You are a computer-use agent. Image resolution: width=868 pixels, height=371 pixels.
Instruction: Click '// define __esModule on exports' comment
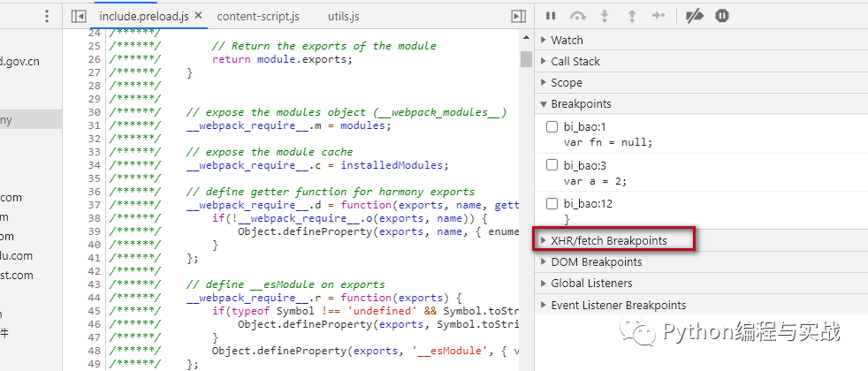(x=286, y=284)
